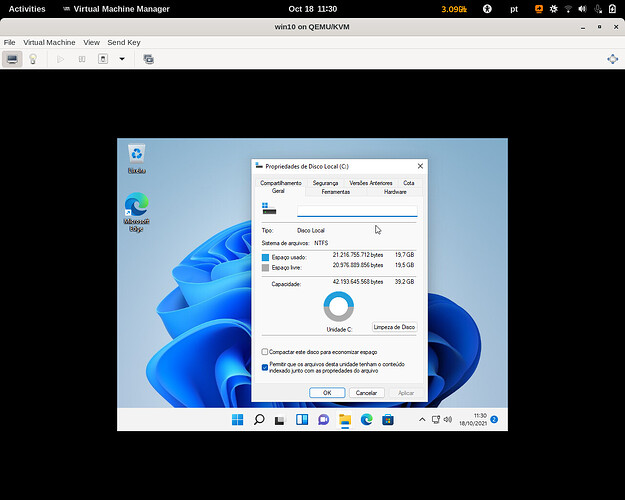Open network icon in Windows tray
This screenshot has height=500, width=625.
point(436,419)
